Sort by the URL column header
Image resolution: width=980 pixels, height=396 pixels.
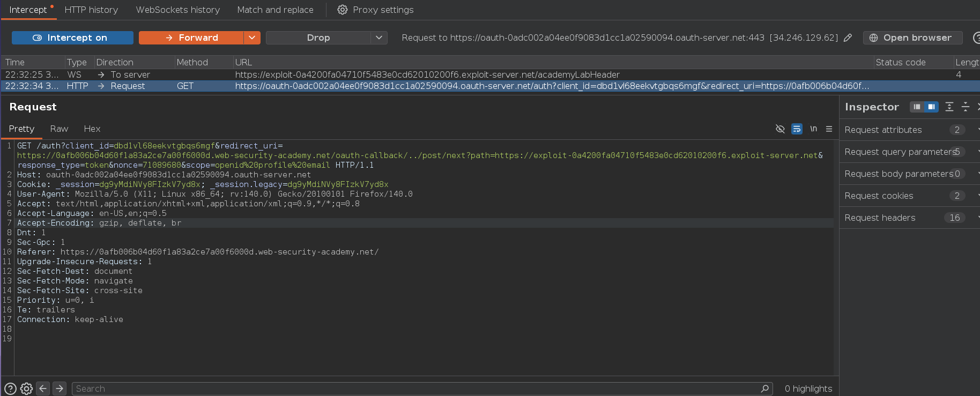553,62
